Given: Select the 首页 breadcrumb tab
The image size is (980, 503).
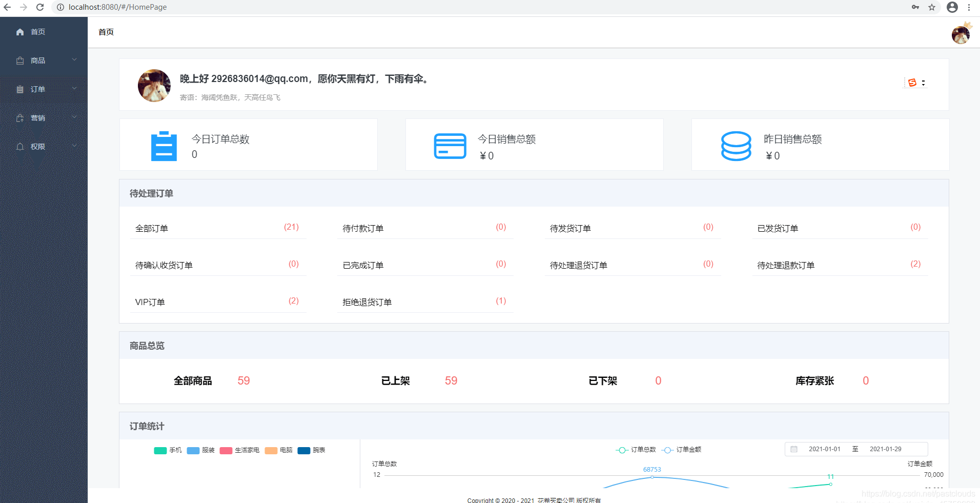Looking at the screenshot, I should pos(106,32).
